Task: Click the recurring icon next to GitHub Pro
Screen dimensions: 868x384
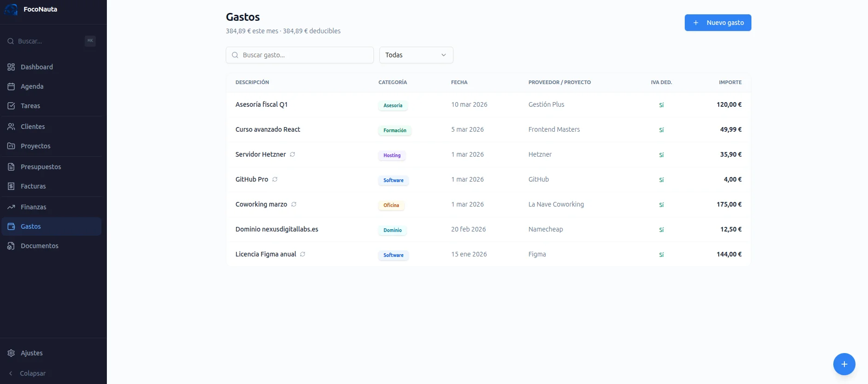Action: coord(275,179)
